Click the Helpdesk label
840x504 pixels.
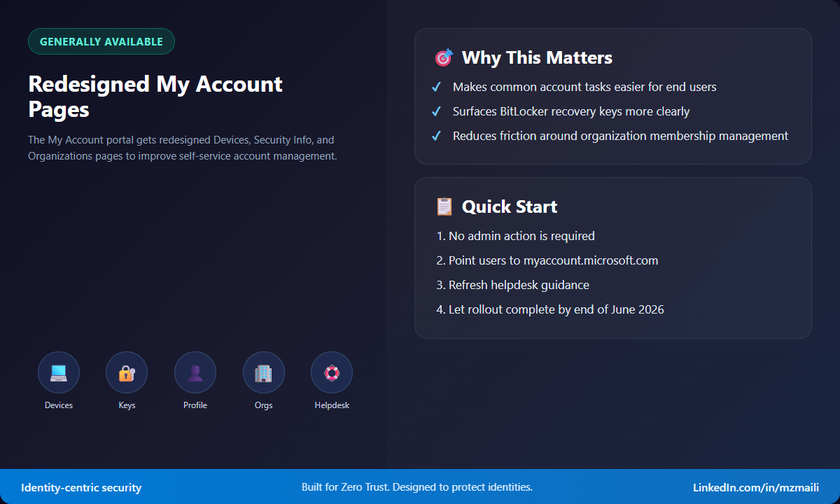[x=332, y=405]
